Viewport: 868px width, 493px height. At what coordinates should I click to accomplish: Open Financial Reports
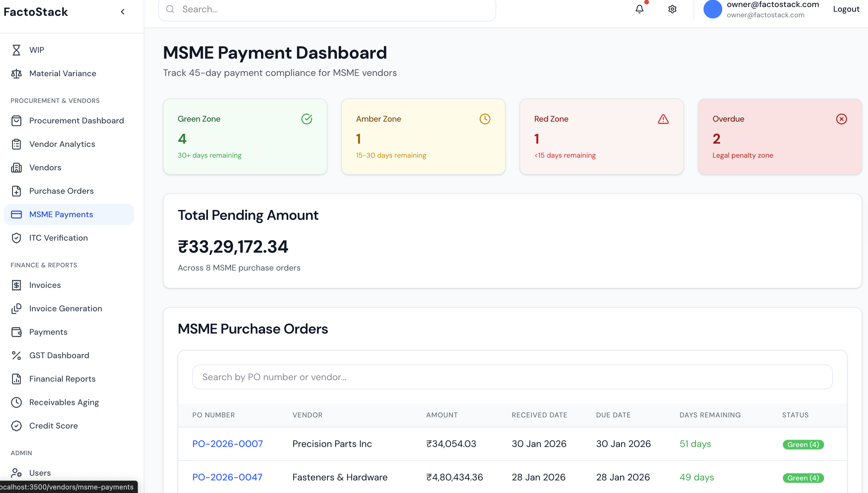(69, 379)
